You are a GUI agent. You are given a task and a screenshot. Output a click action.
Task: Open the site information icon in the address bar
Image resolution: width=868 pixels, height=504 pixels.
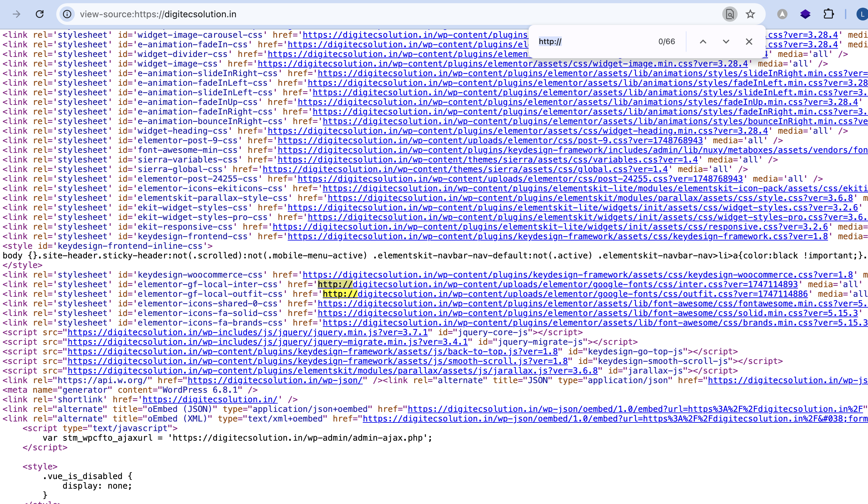[x=67, y=14]
